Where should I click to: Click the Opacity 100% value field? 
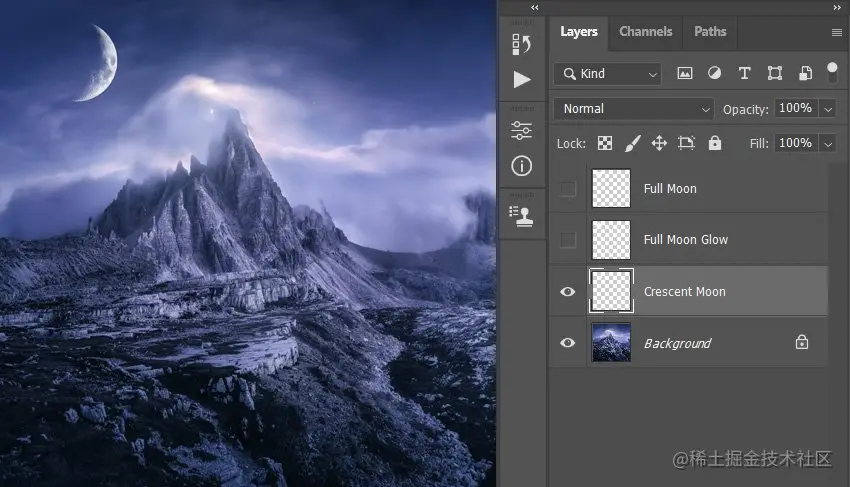pos(796,108)
